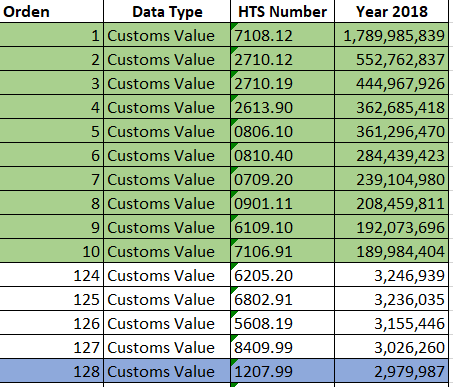453x387 pixels.
Task: Click value 239,104,980 cell
Action: coord(391,179)
